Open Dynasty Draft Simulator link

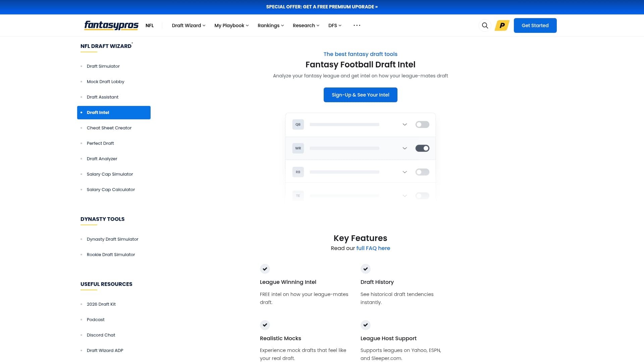pos(112,239)
